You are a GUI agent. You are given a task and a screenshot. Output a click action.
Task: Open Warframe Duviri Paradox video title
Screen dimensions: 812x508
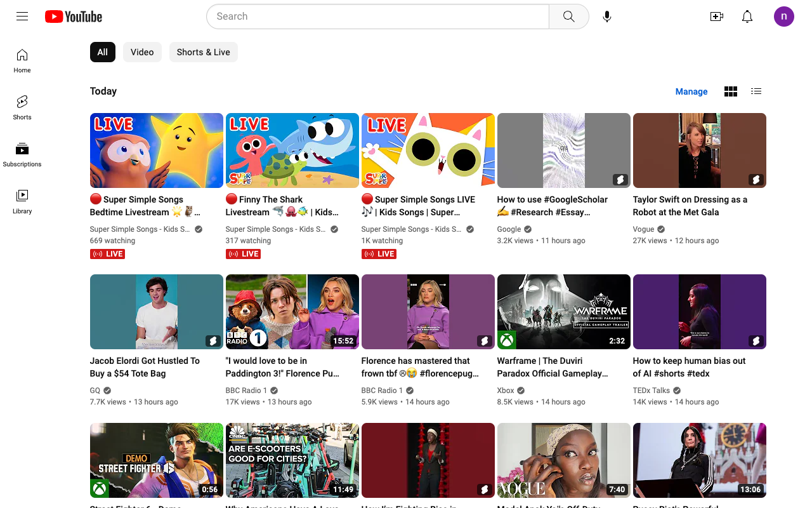point(553,367)
